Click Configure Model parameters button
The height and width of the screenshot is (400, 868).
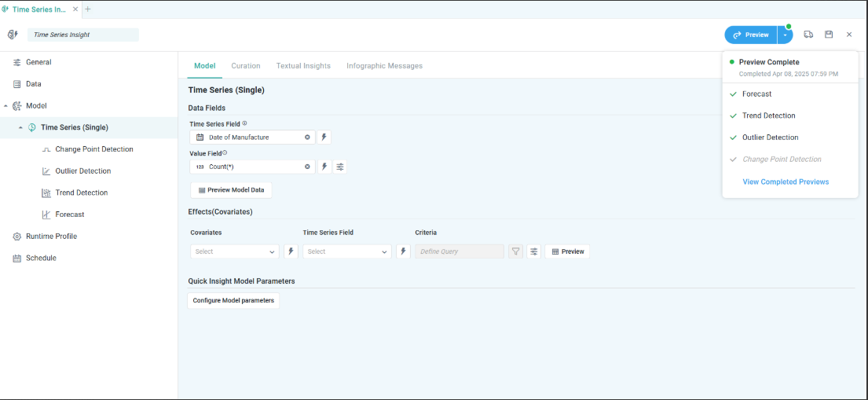(233, 300)
